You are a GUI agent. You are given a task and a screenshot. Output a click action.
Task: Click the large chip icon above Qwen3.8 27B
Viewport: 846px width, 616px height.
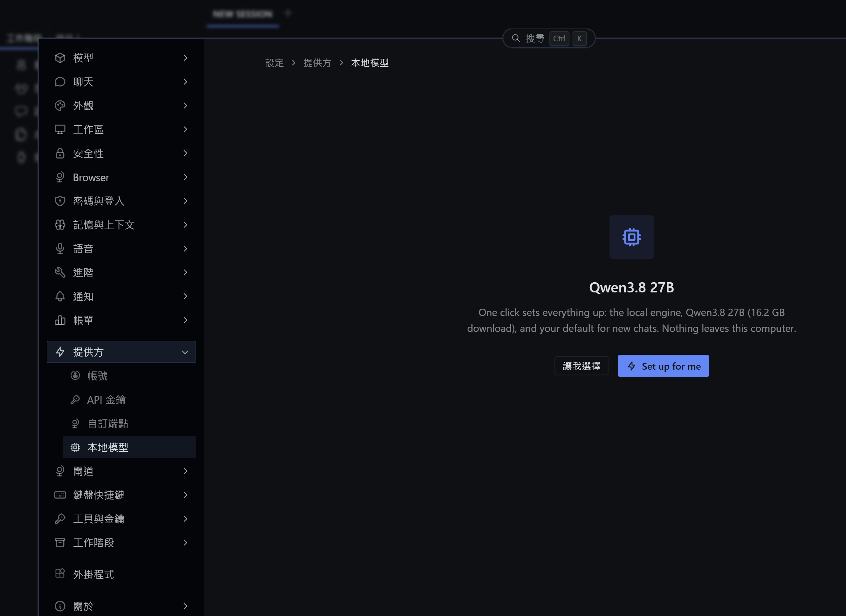click(631, 237)
